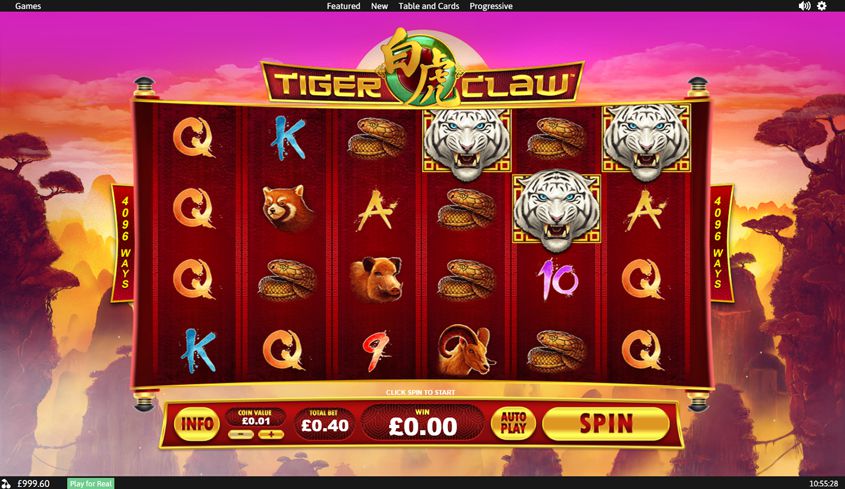Open the Games menu

pyautogui.click(x=28, y=6)
